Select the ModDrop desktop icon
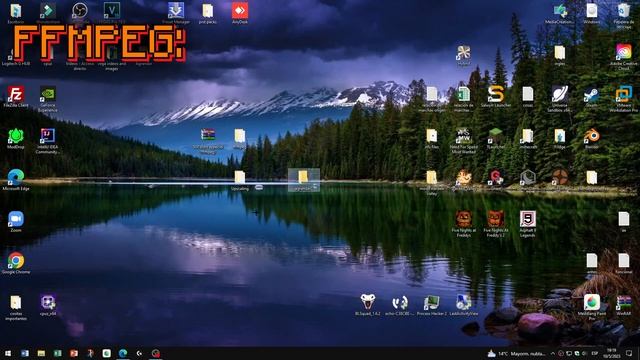Screen dimensions: 640x360 [16, 138]
